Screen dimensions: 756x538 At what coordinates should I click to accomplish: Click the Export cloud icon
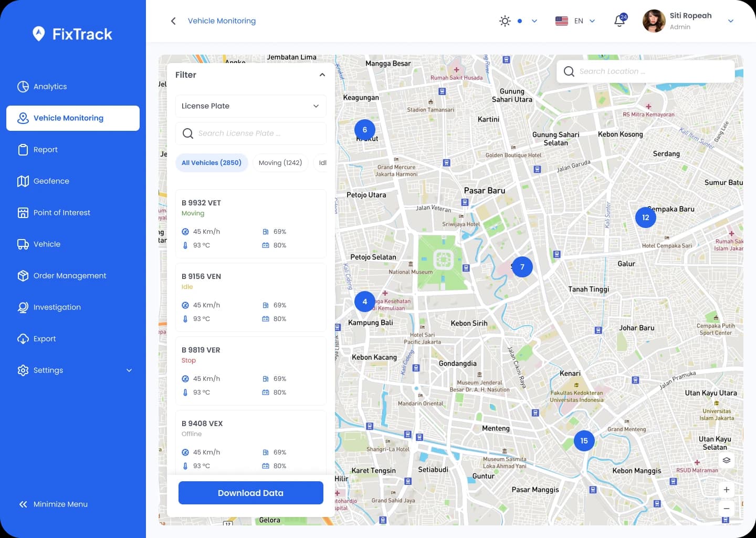(23, 339)
